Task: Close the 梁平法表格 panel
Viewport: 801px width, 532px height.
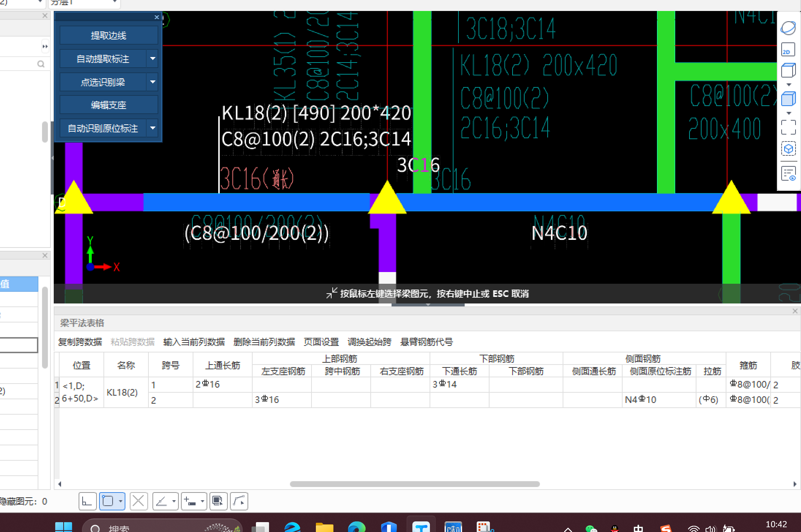Action: tap(795, 311)
